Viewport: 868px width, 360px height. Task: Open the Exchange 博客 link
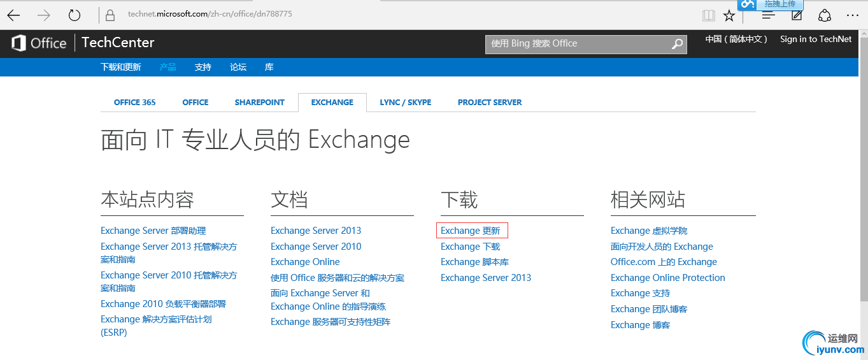point(641,325)
